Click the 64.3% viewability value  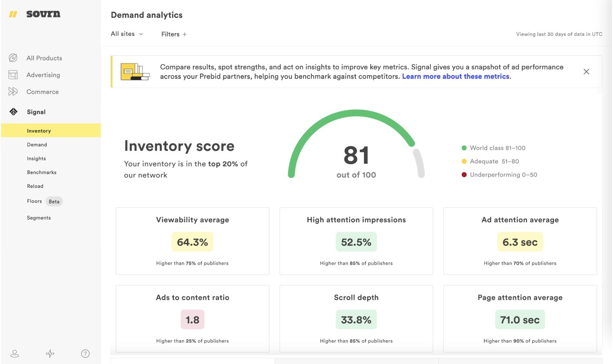pyautogui.click(x=193, y=242)
